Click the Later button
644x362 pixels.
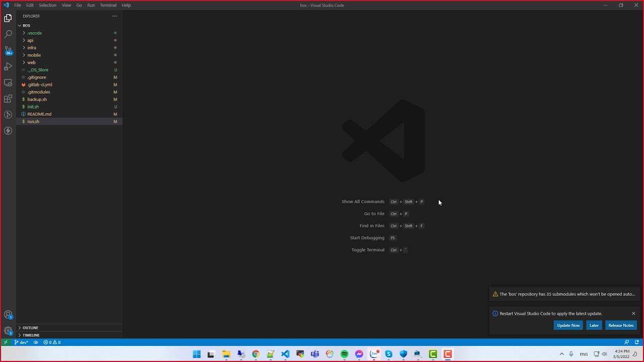(x=594, y=325)
